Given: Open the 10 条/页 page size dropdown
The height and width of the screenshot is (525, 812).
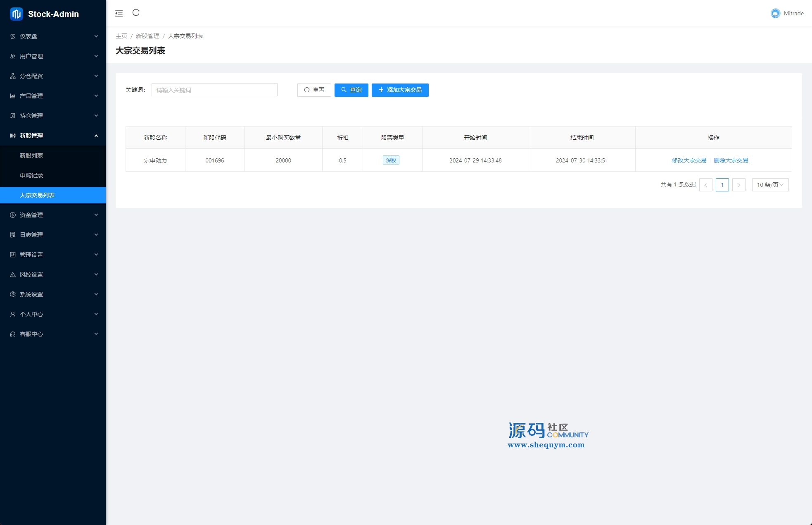Looking at the screenshot, I should pos(770,185).
